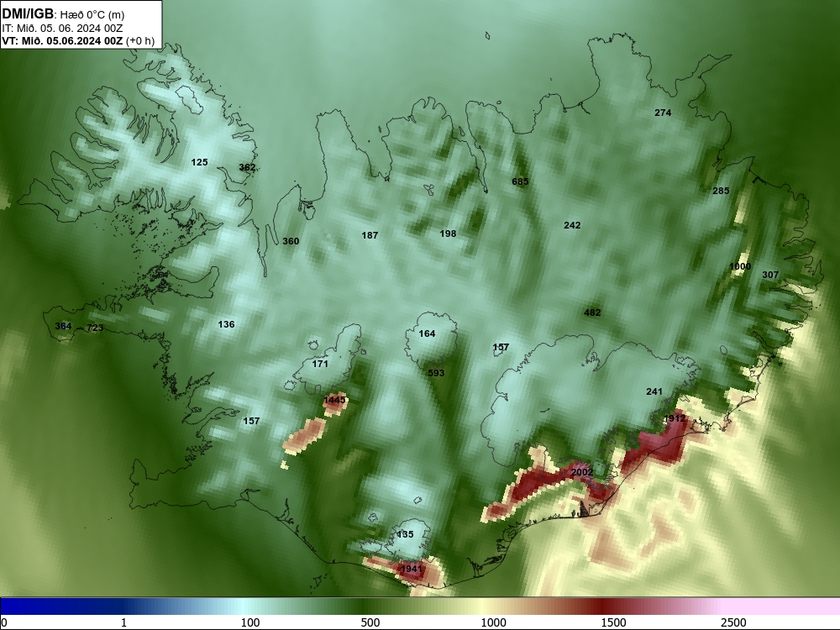Click the 685 height value on the map
The image size is (840, 630).
(520, 181)
